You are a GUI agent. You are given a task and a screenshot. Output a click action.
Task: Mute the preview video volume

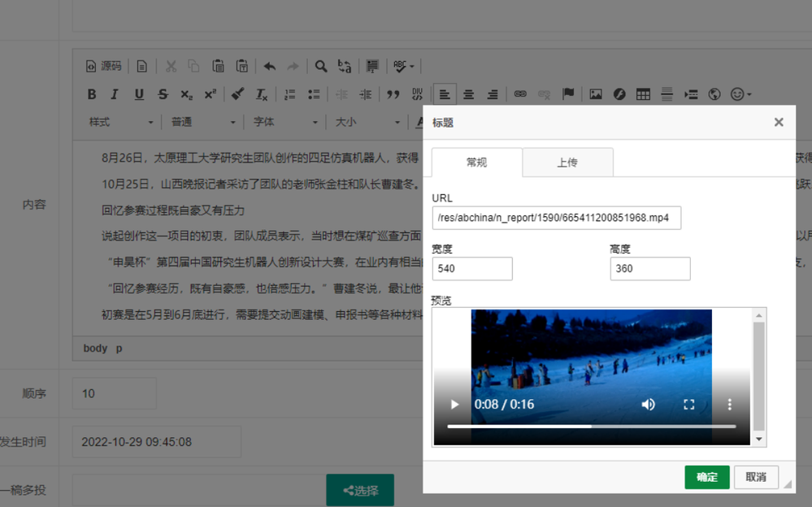pos(648,405)
